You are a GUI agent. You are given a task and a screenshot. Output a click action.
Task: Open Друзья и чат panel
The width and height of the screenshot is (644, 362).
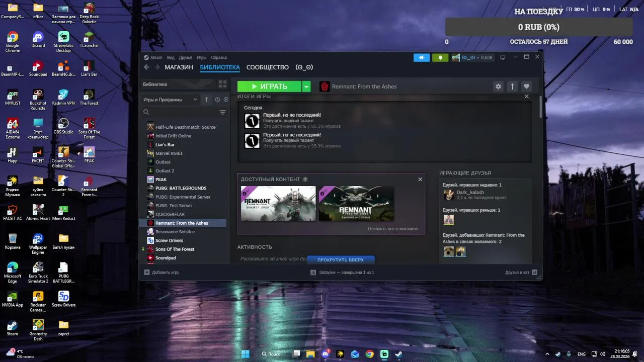521,273
